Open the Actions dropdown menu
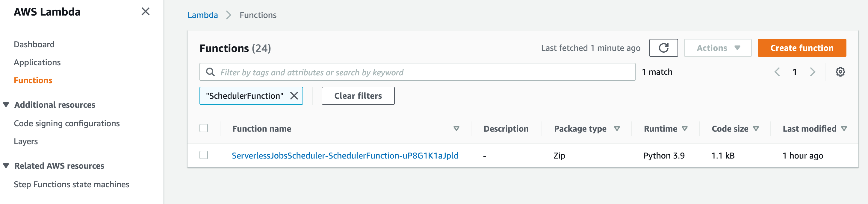 click(717, 48)
